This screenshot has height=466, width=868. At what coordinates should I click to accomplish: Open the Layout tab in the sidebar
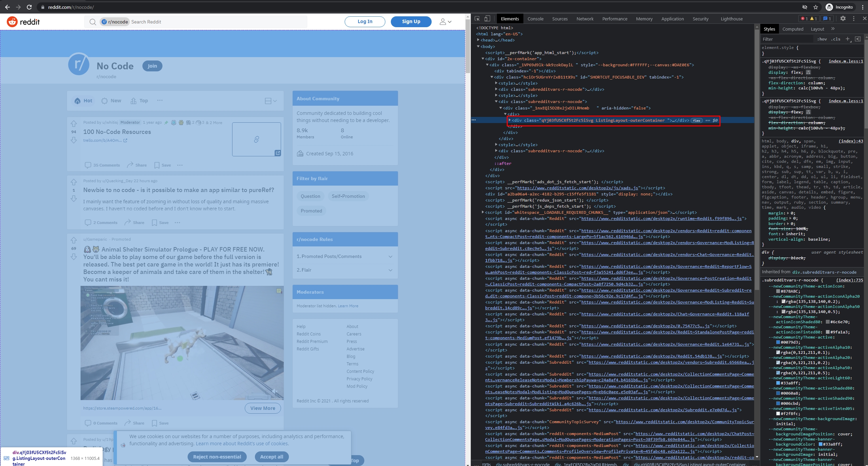tap(817, 29)
